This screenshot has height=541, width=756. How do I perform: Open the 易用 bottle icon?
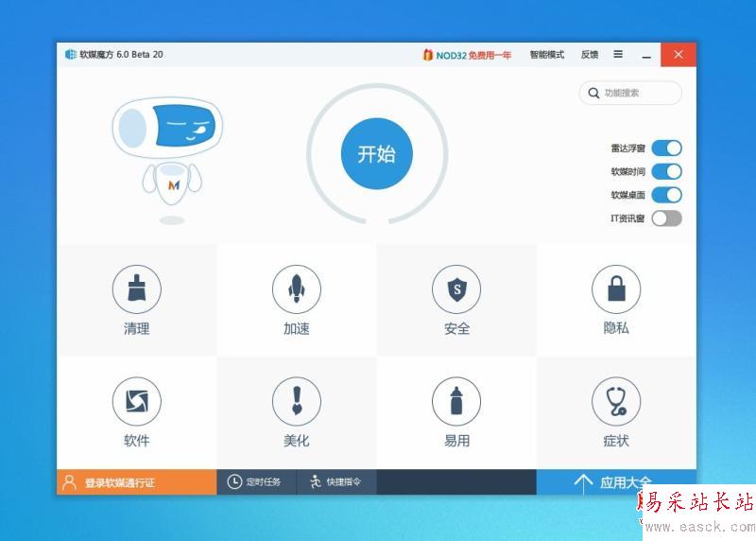(456, 401)
